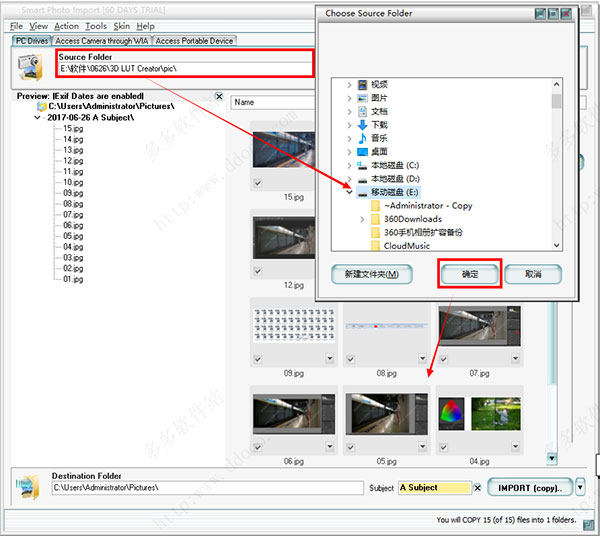Click status bar corner icon
Image resolution: width=600 pixels, height=536 pixels.
588,525
